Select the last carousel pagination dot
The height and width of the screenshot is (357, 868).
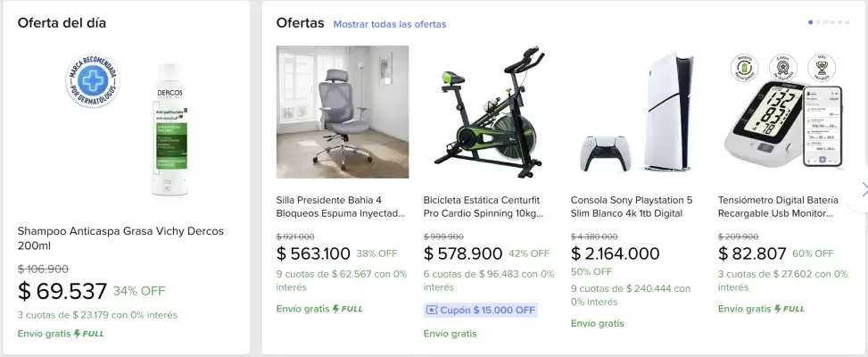pos(847,22)
